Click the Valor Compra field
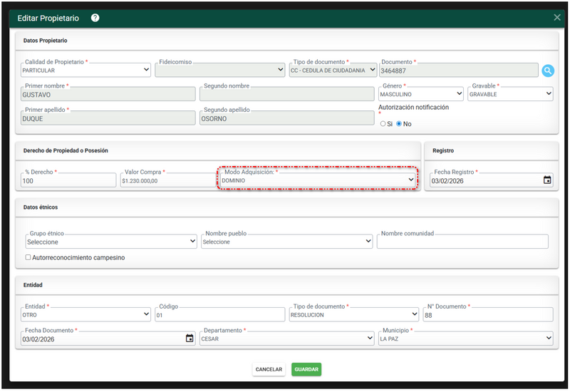Image resolution: width=570 pixels, height=392 pixels. pos(167,180)
